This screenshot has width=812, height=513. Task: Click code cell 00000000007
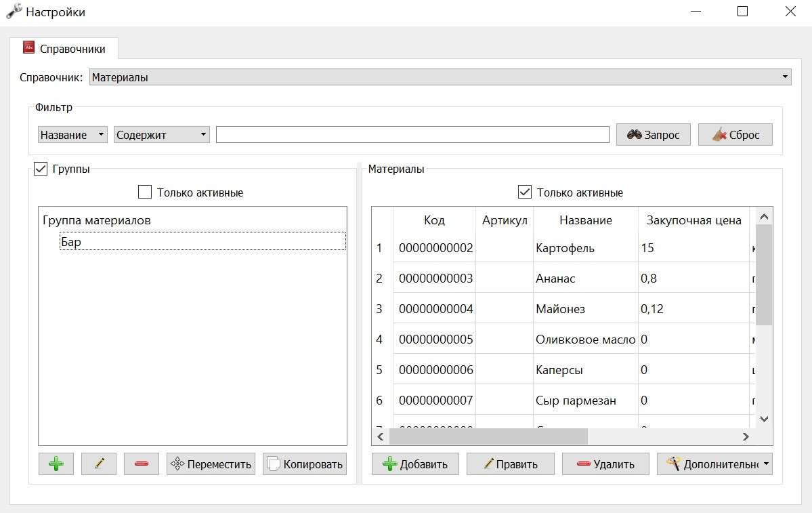coord(435,401)
